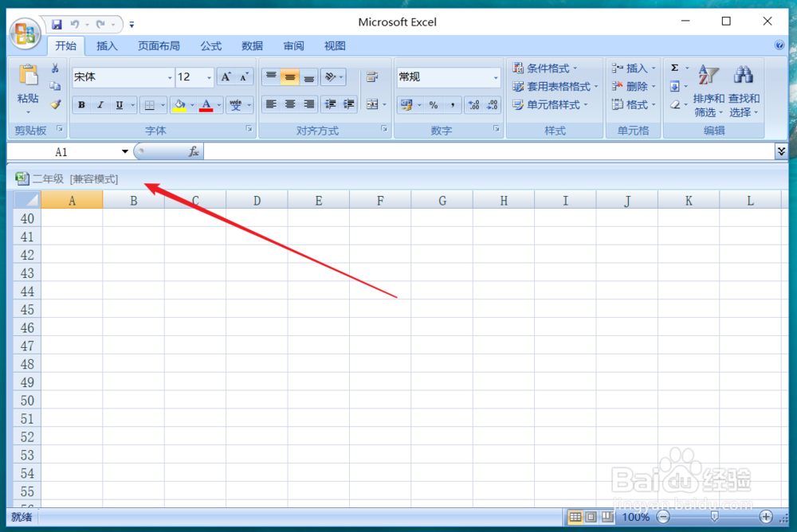Toggle italic formatting
Image resolution: width=797 pixels, height=532 pixels.
pyautogui.click(x=100, y=105)
